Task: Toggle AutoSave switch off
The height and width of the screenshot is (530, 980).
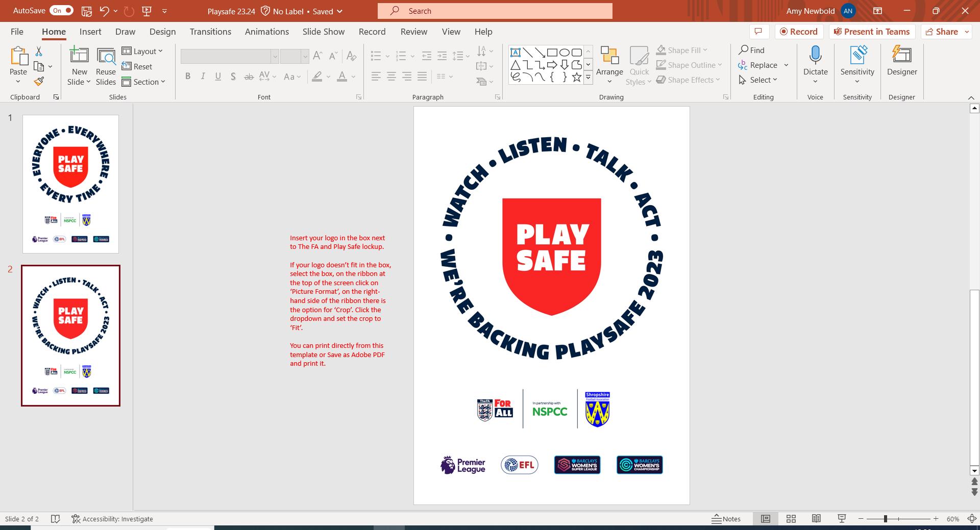Action: coord(62,11)
